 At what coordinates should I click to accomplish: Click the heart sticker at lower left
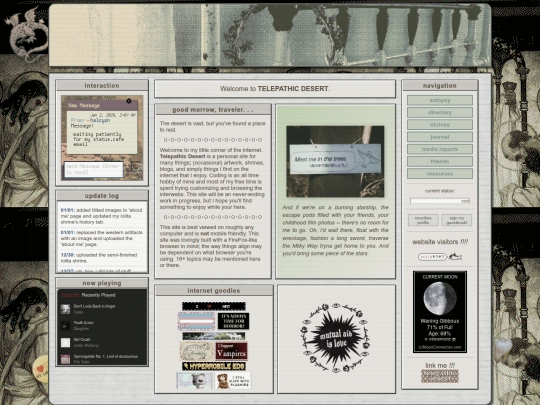click(41, 369)
